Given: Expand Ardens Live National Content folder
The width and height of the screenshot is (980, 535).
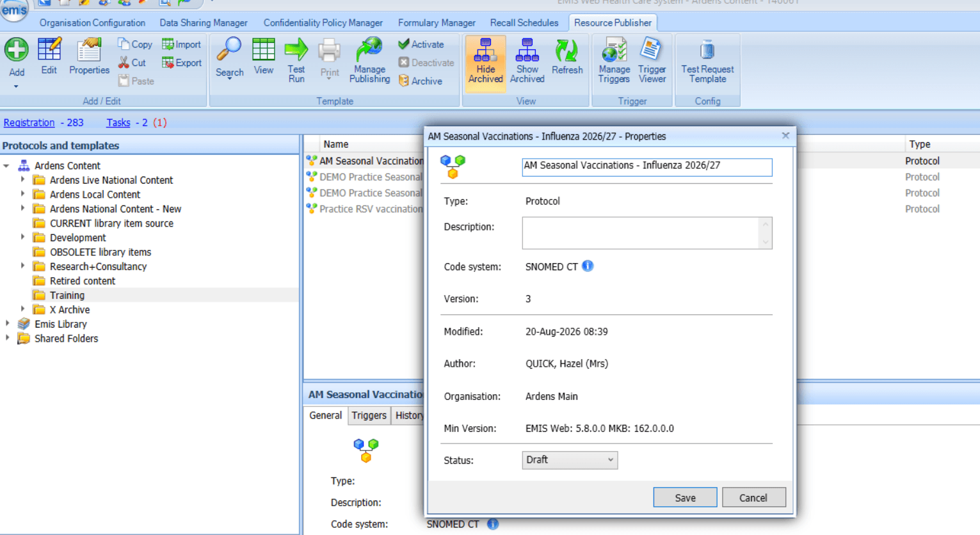Looking at the screenshot, I should (x=22, y=180).
